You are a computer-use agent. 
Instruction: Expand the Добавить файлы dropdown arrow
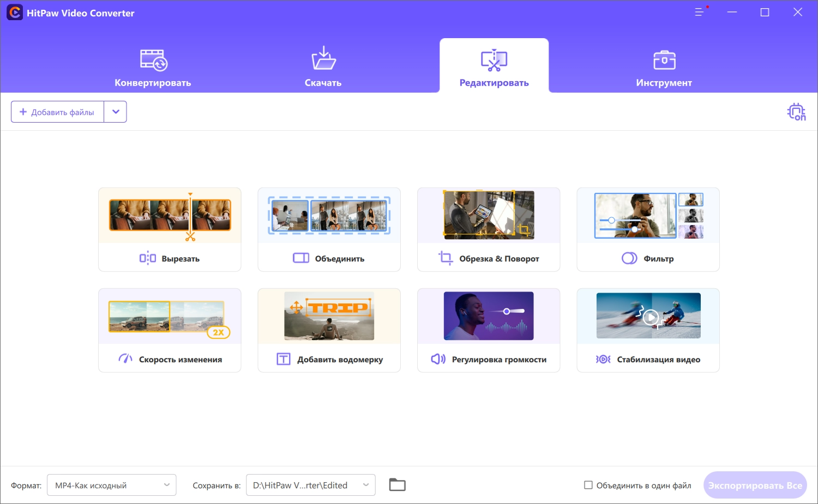[x=116, y=112]
